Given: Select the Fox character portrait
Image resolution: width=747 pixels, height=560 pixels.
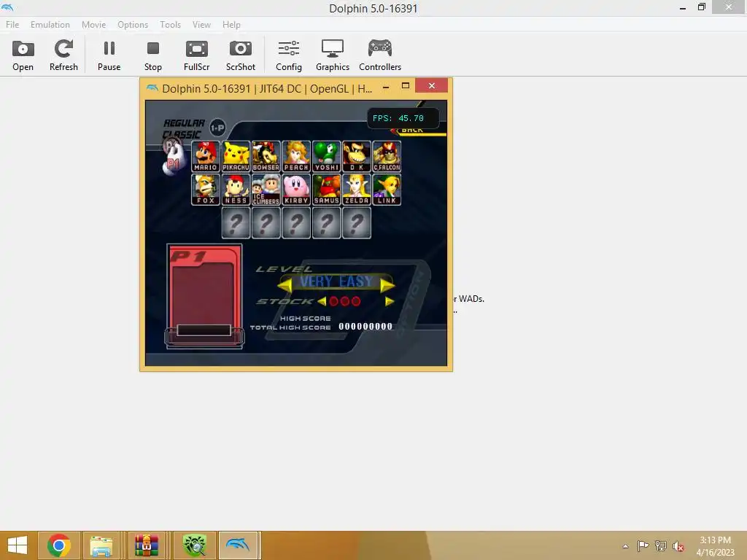Looking at the screenshot, I should [x=206, y=190].
